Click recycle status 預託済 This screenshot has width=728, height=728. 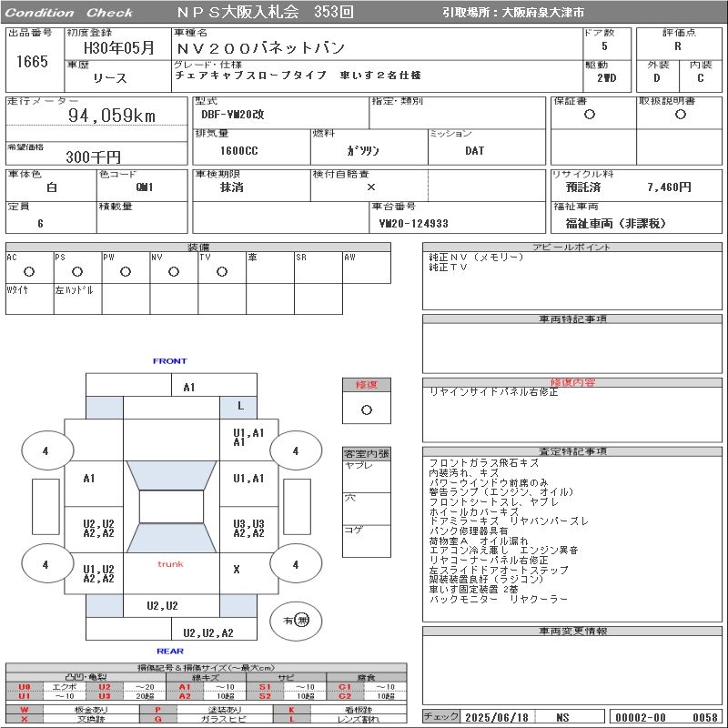coord(583,187)
